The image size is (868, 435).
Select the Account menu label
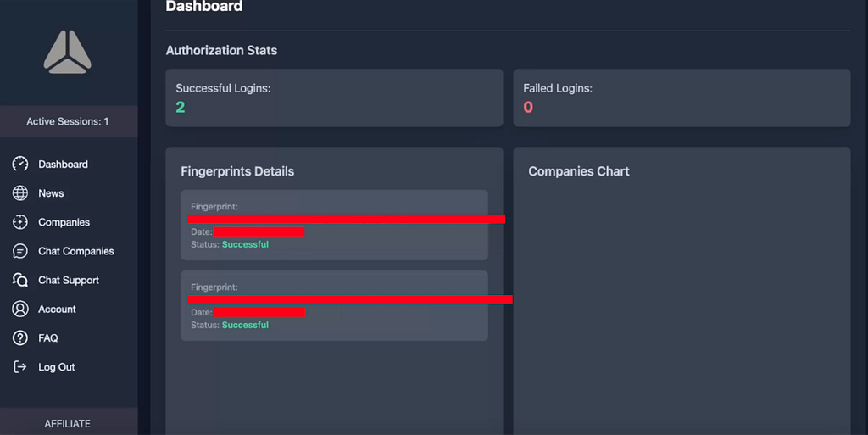point(57,310)
